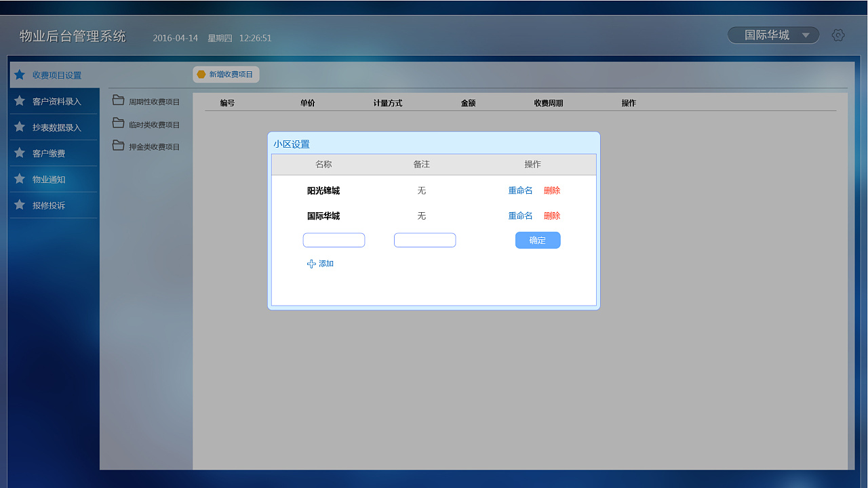868x488 pixels.
Task: Go to 抄表数据录入 section
Action: pos(54,127)
